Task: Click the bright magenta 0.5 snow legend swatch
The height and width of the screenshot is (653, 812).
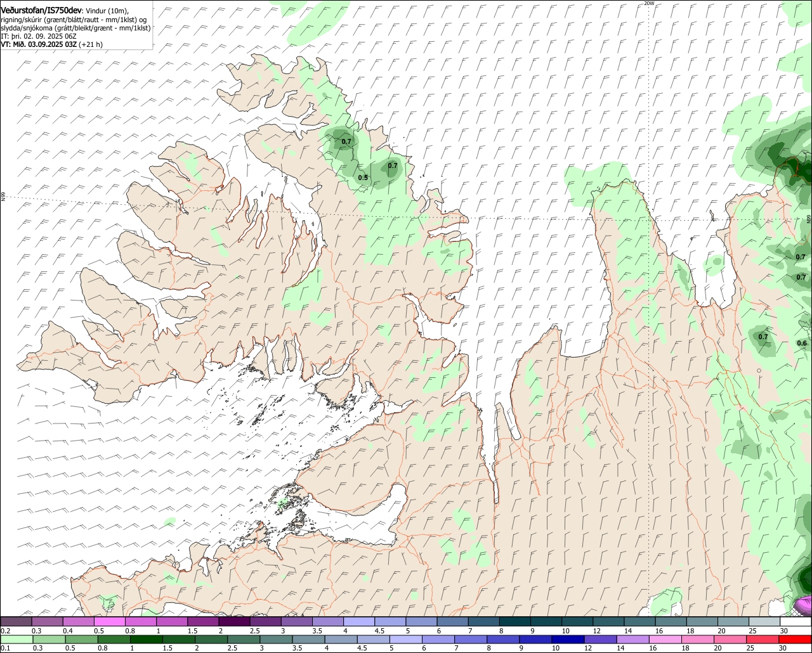Action: coord(109,622)
